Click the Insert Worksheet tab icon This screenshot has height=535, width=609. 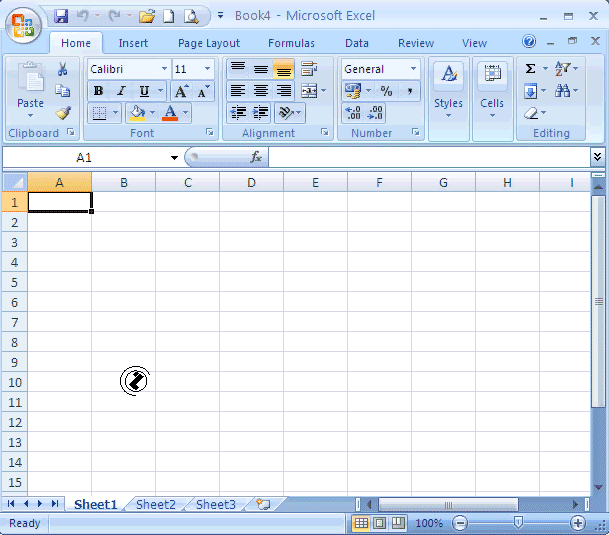[263, 505]
